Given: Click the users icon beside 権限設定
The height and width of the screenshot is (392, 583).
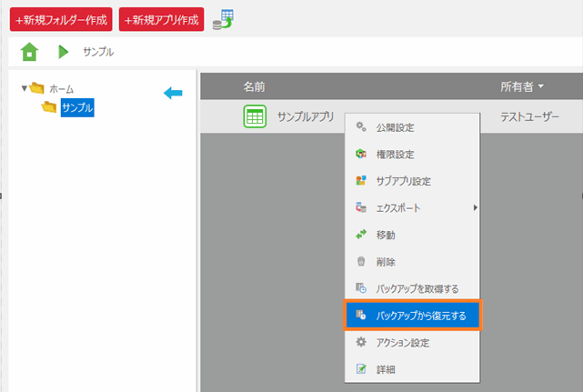Looking at the screenshot, I should pyautogui.click(x=361, y=153).
